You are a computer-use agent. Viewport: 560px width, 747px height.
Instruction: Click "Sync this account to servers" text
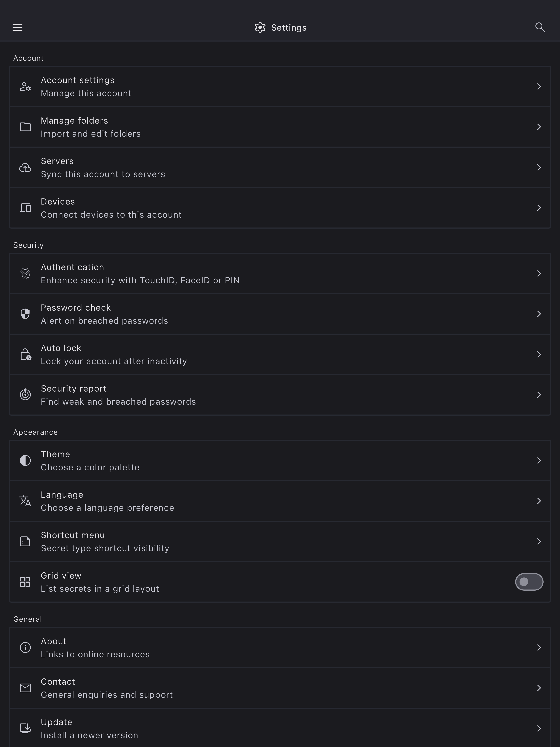(x=103, y=174)
